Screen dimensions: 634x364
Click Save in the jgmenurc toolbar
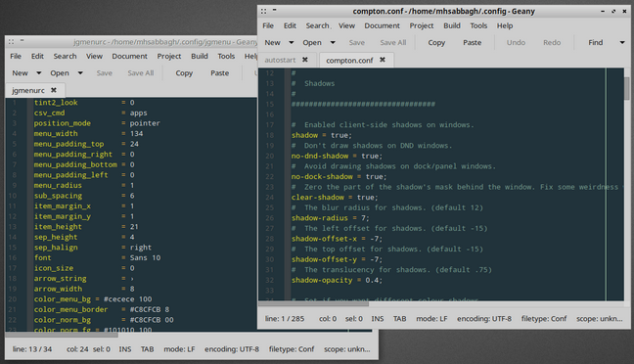(x=105, y=73)
